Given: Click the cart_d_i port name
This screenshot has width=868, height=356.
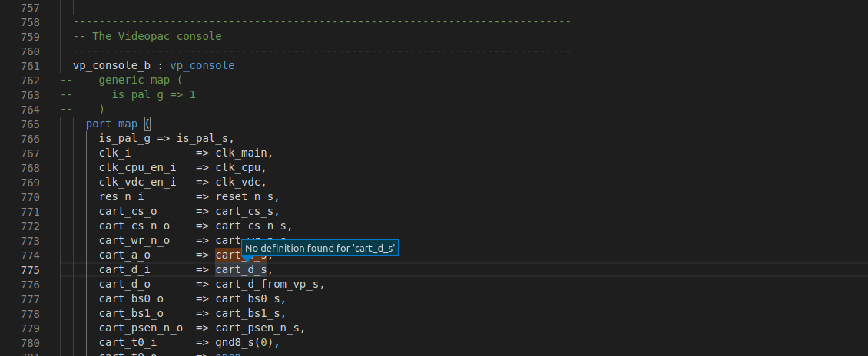Looking at the screenshot, I should 124,270.
